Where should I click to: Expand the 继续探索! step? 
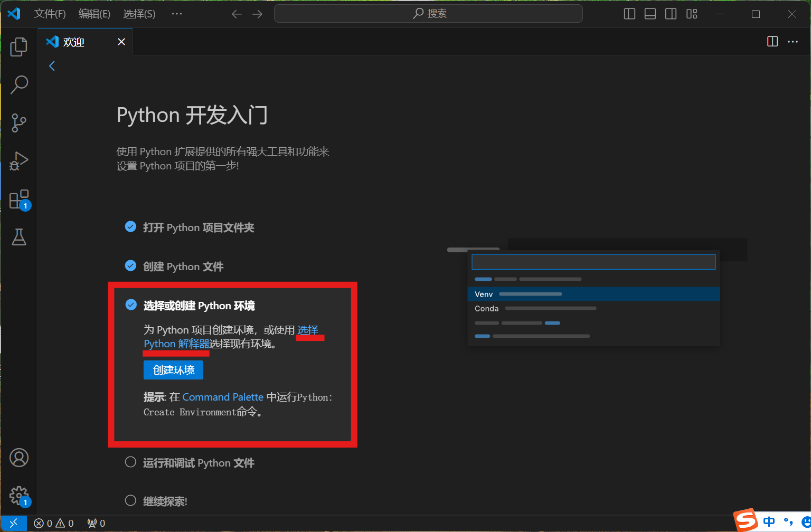[x=165, y=501]
